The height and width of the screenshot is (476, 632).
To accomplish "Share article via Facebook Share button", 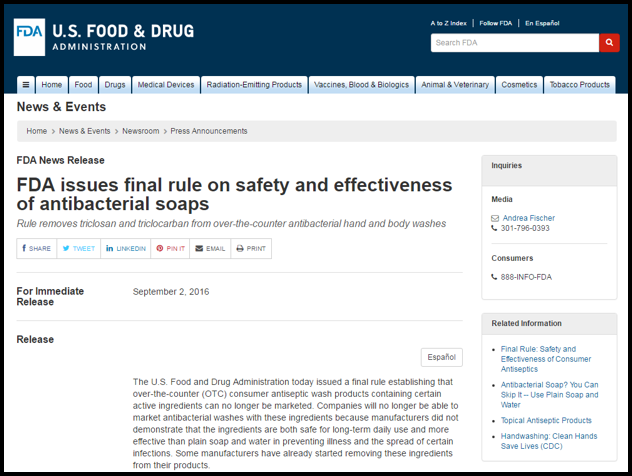I will pyautogui.click(x=36, y=248).
